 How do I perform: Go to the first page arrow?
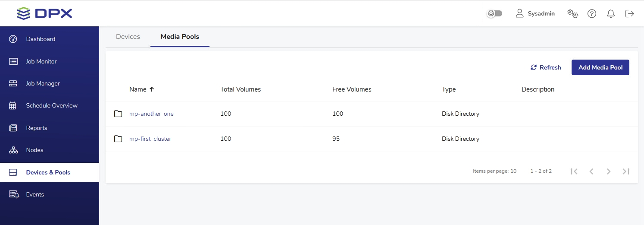pos(574,171)
